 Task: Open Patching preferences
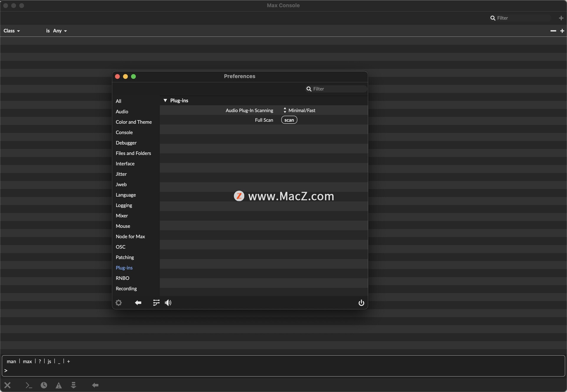(x=125, y=257)
